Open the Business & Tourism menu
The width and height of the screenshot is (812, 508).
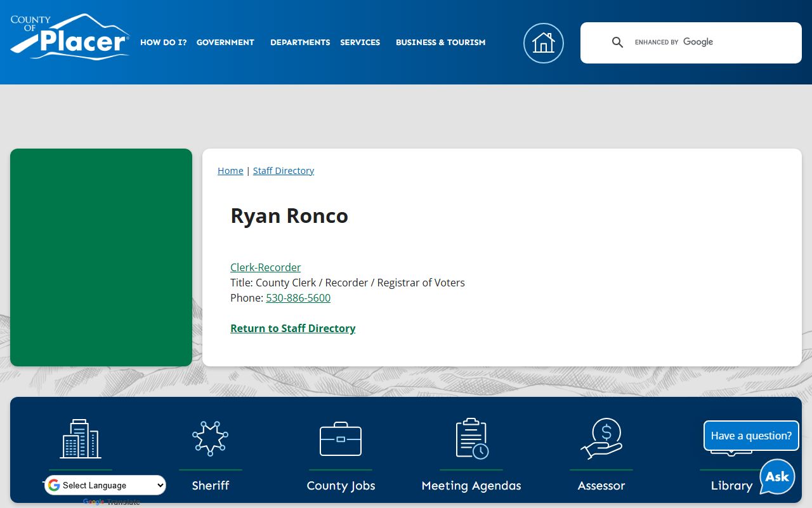[x=441, y=43]
